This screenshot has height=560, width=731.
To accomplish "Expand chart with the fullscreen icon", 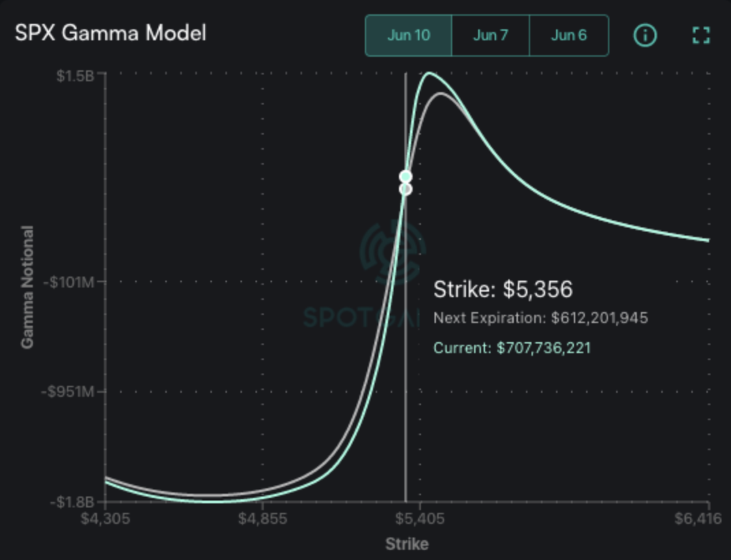I will tap(701, 36).
